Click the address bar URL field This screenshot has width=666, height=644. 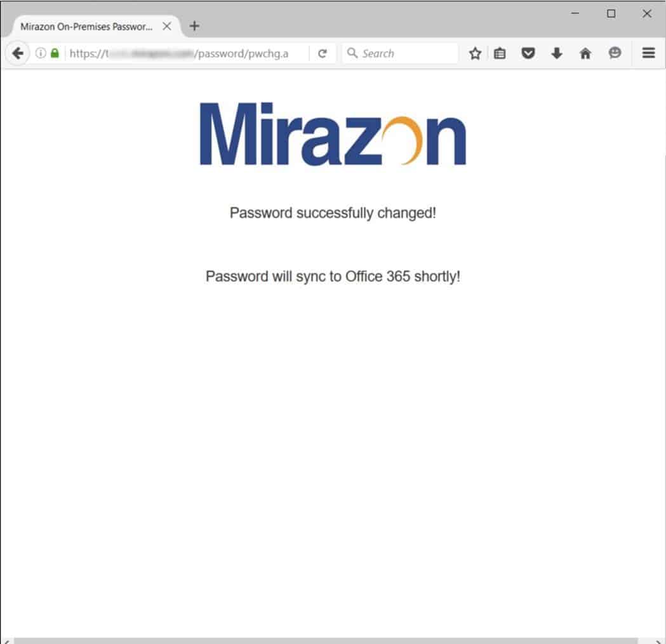[187, 53]
